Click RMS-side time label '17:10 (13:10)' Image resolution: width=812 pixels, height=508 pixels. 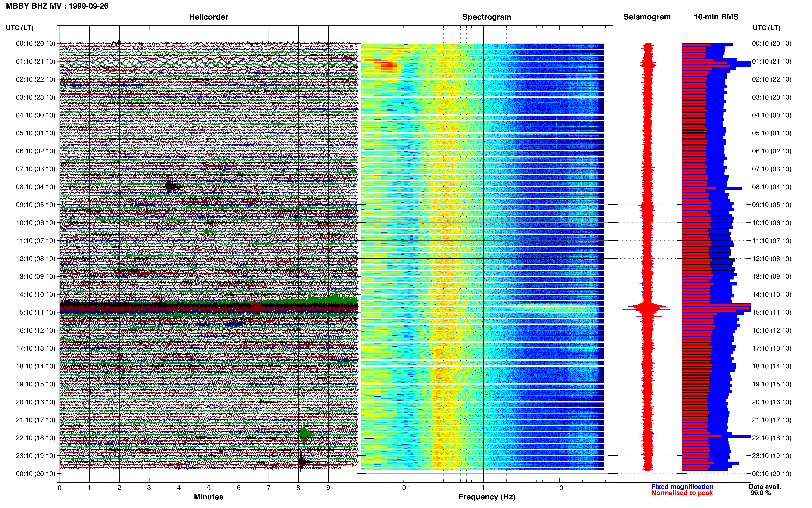[x=772, y=348]
